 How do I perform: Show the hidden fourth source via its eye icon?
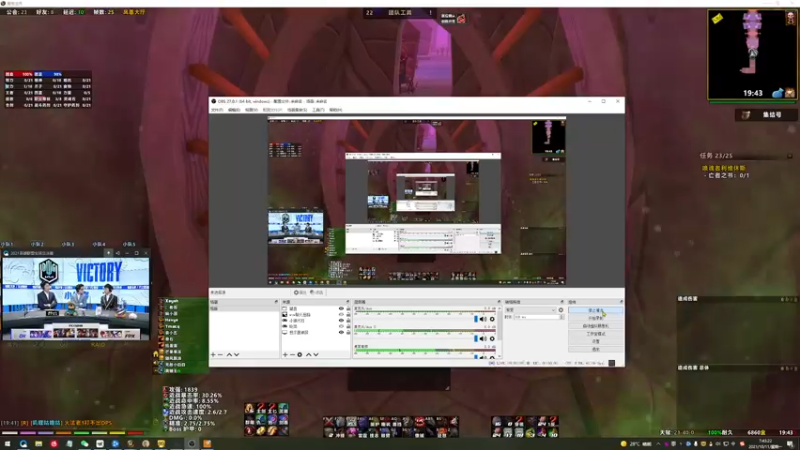pos(341,327)
